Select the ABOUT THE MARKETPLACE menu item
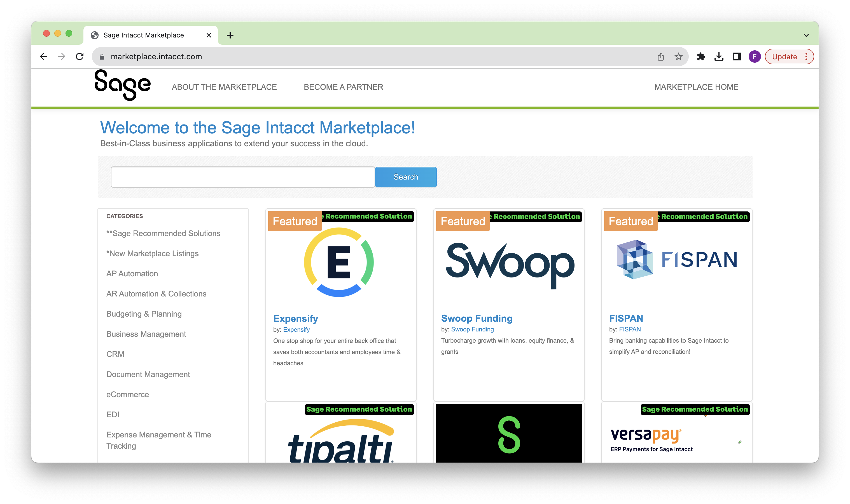The width and height of the screenshot is (850, 504). click(224, 87)
